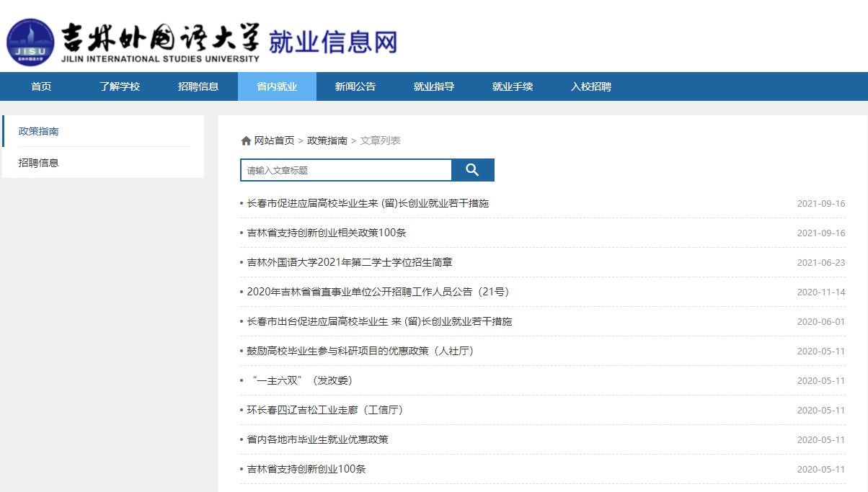This screenshot has width=868, height=492.
Task: Open 吉林外国语大学2021年第二学士学位招生简章 article
Action: point(350,262)
